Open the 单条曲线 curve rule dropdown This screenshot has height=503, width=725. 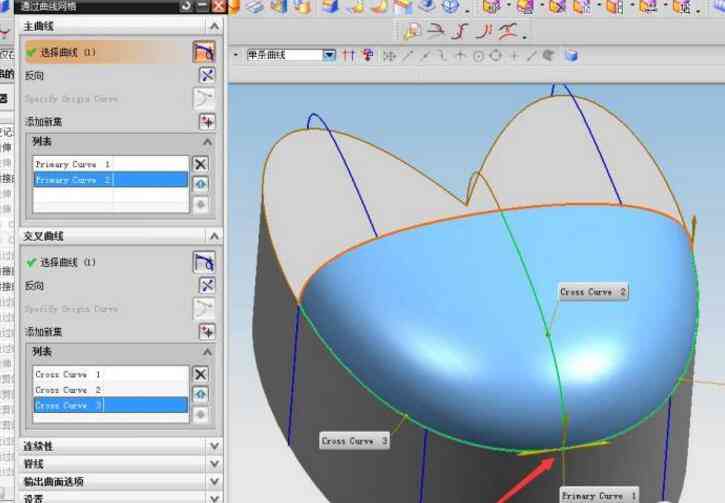click(329, 55)
